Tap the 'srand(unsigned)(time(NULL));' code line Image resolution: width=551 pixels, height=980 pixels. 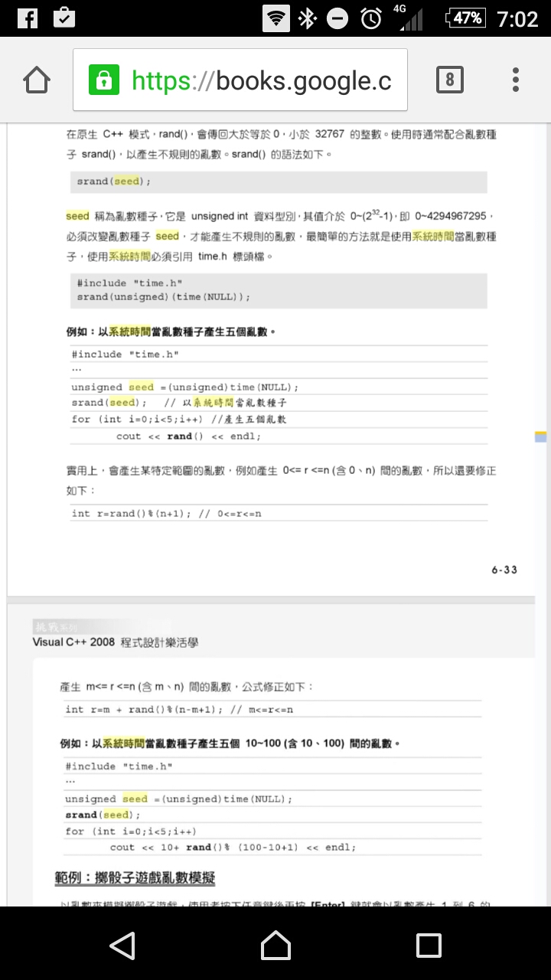(163, 296)
